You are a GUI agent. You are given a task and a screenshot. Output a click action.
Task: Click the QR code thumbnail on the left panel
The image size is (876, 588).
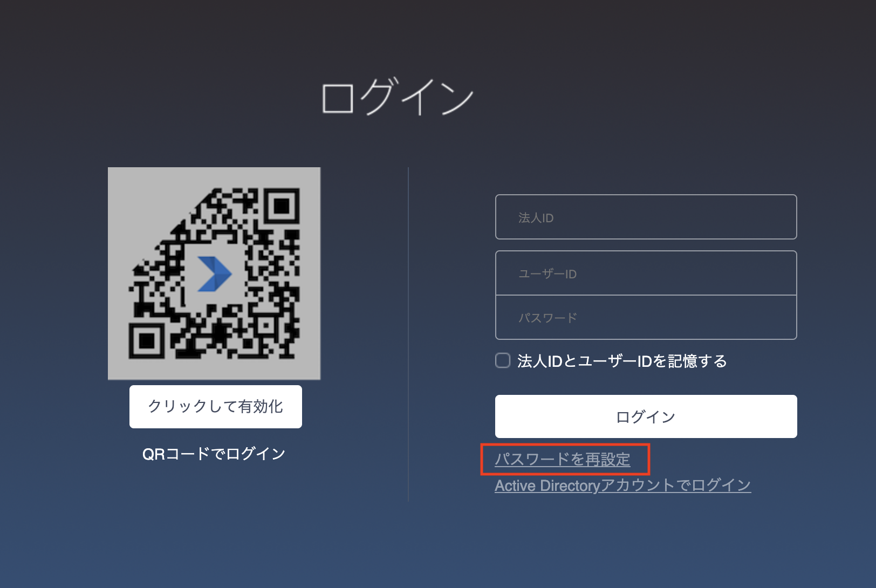click(215, 274)
